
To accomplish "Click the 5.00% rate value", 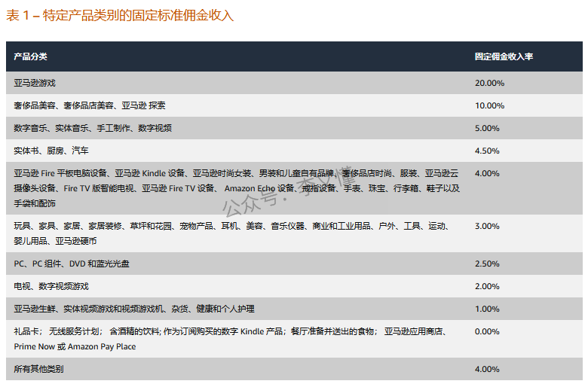I will tap(487, 128).
